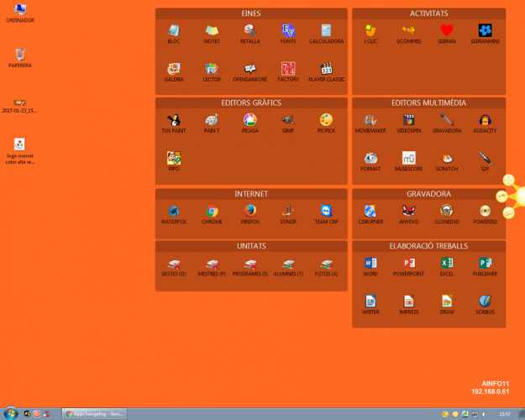
Task: Open the CDBurner recording program
Action: [x=370, y=212]
